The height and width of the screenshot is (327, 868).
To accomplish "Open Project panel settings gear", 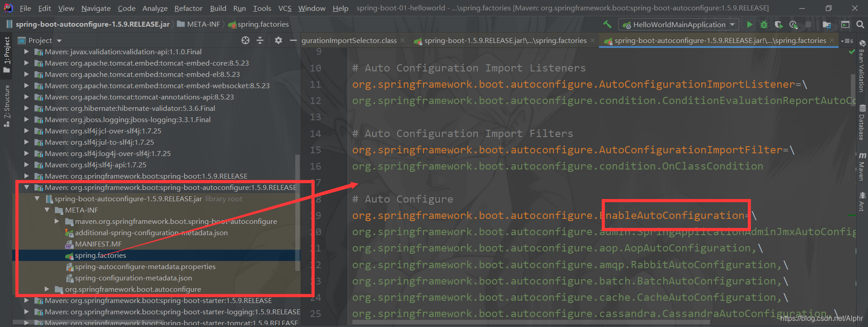I will coord(278,40).
